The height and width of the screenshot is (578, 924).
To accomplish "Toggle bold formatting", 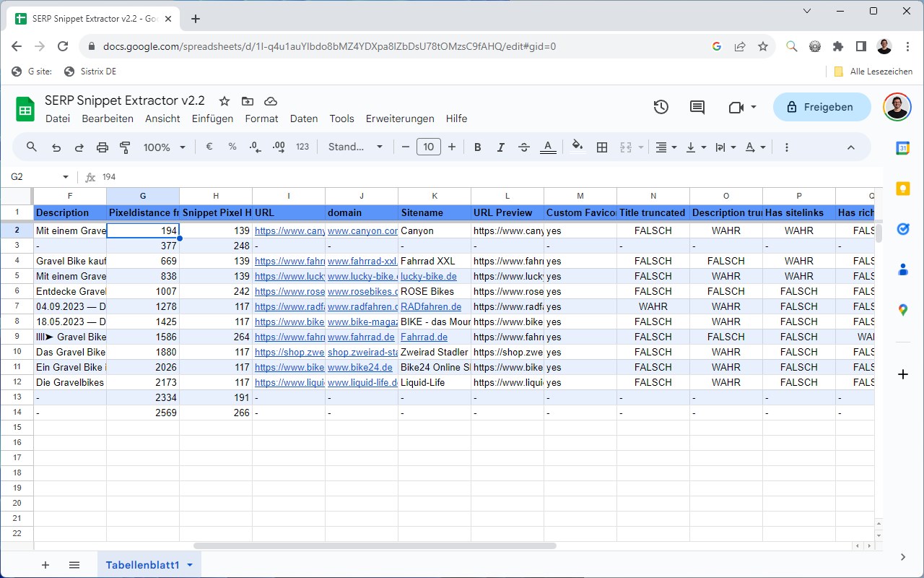I will (477, 147).
